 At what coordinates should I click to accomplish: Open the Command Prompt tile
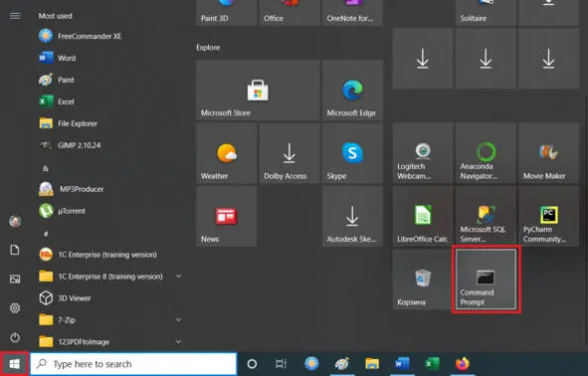click(x=486, y=280)
